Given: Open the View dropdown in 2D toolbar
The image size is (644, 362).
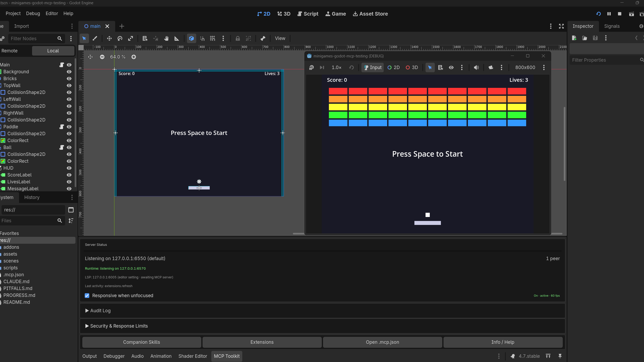Looking at the screenshot, I should pos(280,38).
